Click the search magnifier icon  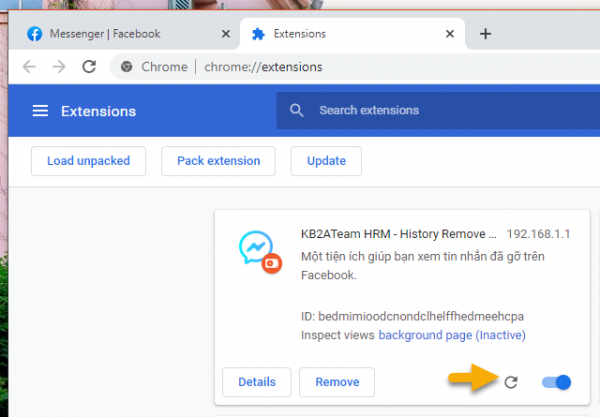(x=297, y=111)
